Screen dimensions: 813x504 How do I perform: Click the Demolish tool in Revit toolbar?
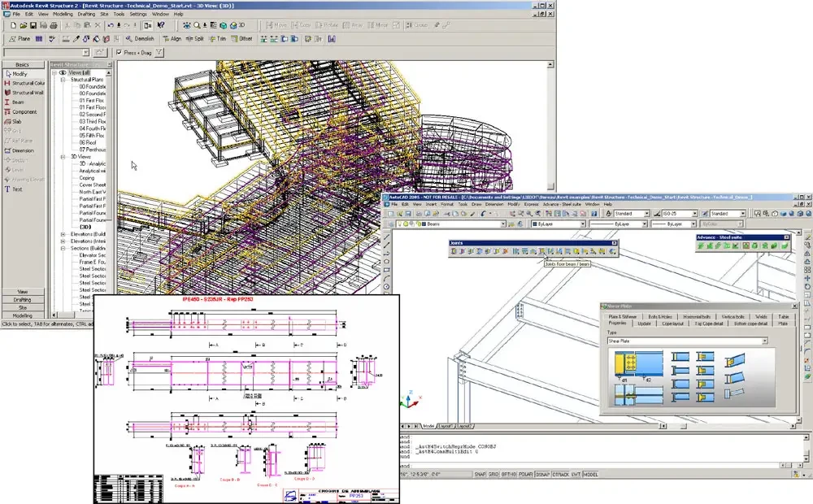pyautogui.click(x=140, y=39)
